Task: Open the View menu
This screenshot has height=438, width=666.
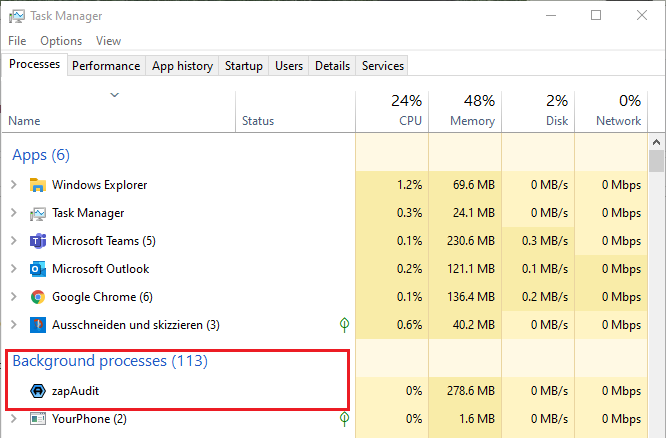Action: point(108,41)
